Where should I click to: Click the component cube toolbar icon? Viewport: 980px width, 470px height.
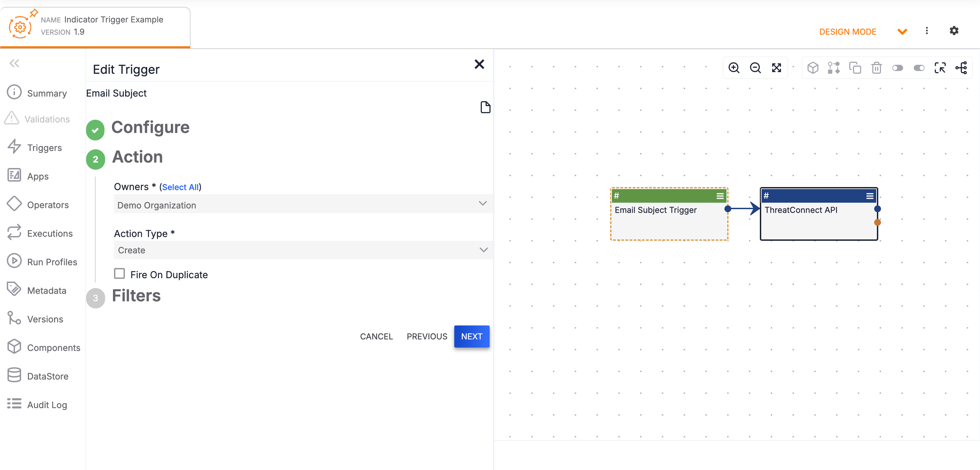[x=813, y=68]
